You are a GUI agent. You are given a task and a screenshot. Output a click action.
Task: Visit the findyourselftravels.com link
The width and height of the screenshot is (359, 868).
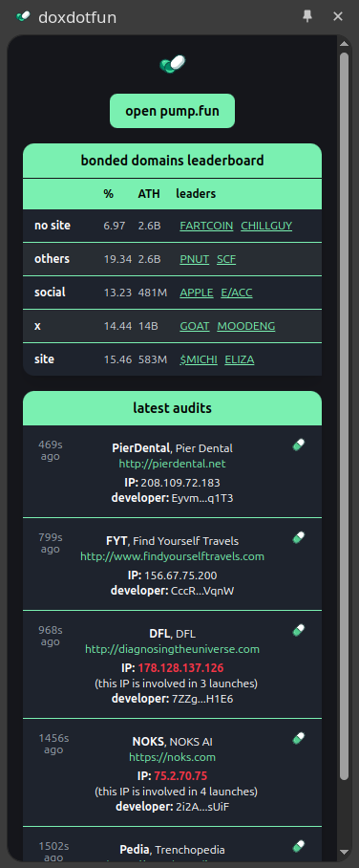click(x=173, y=556)
